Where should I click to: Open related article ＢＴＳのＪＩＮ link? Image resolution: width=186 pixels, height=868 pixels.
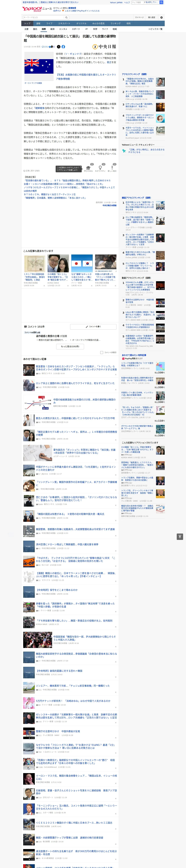click(50, 194)
